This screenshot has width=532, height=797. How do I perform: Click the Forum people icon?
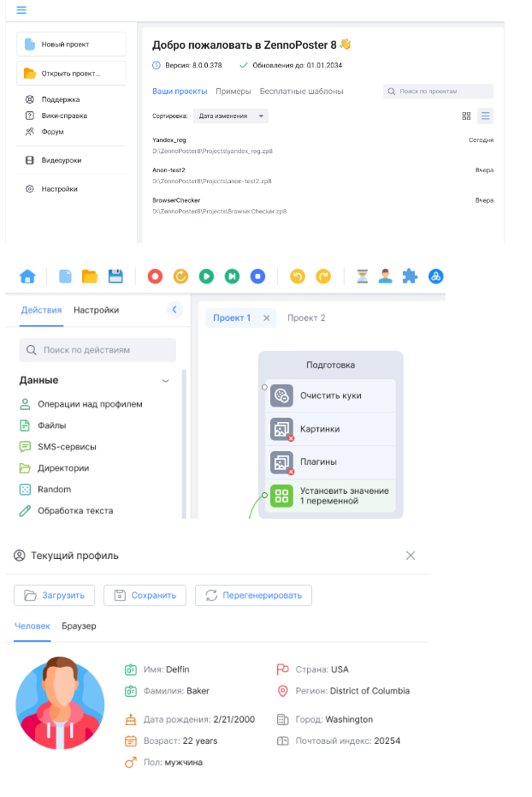[x=30, y=132]
